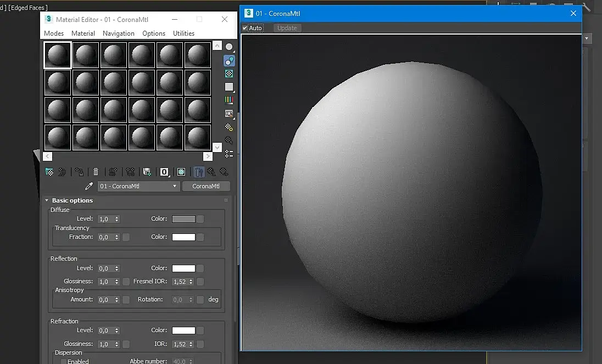Click the CoronaMtl material type button
The height and width of the screenshot is (364, 602).
point(206,186)
